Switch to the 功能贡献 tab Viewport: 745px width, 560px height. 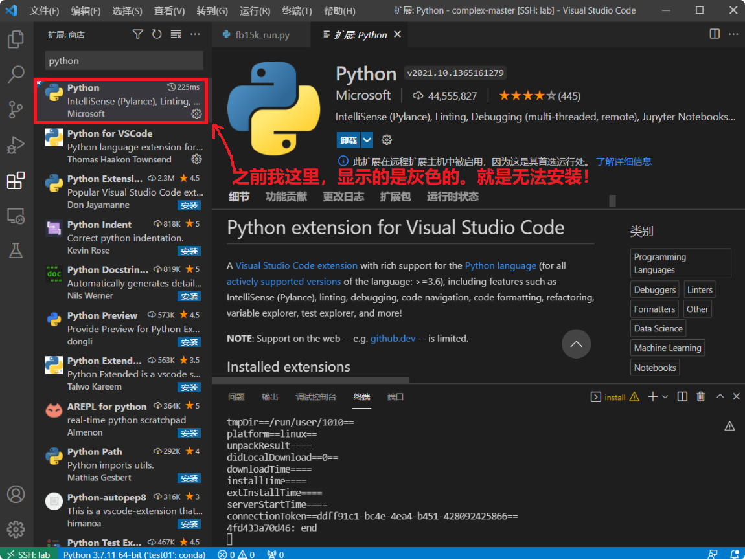pyautogui.click(x=286, y=197)
